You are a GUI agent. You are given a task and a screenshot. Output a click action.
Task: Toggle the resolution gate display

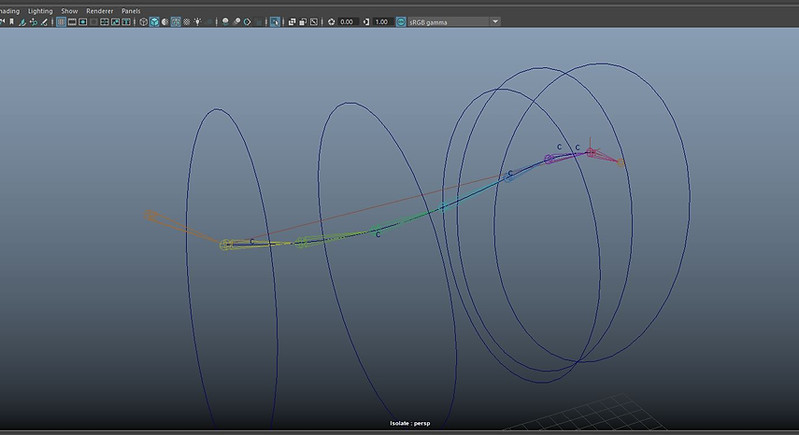83,22
